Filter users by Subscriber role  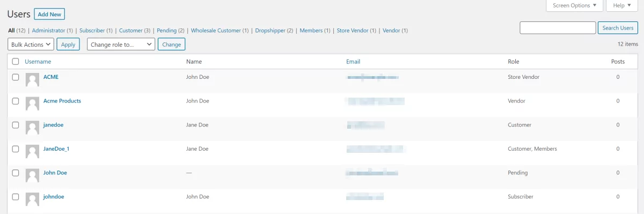tap(92, 31)
